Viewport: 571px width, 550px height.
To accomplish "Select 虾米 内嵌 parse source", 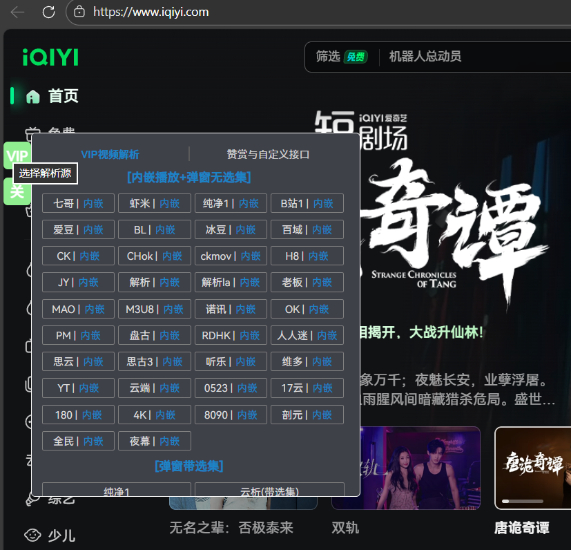I will point(154,203).
